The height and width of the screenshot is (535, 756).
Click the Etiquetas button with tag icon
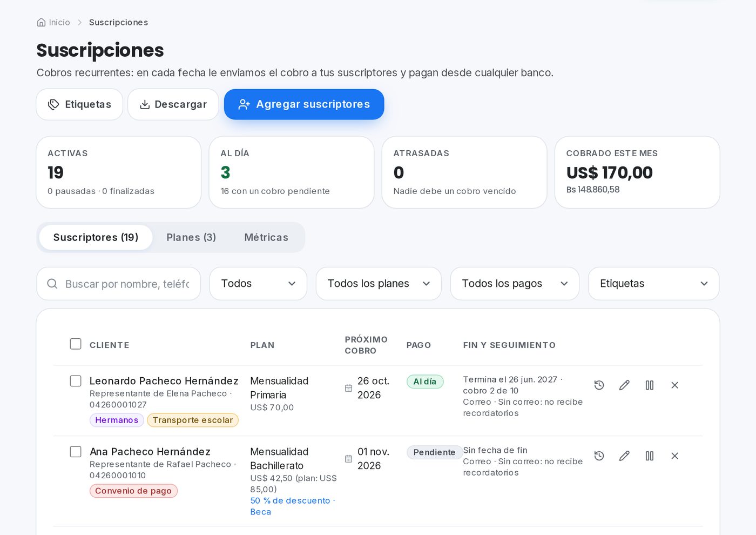point(79,104)
